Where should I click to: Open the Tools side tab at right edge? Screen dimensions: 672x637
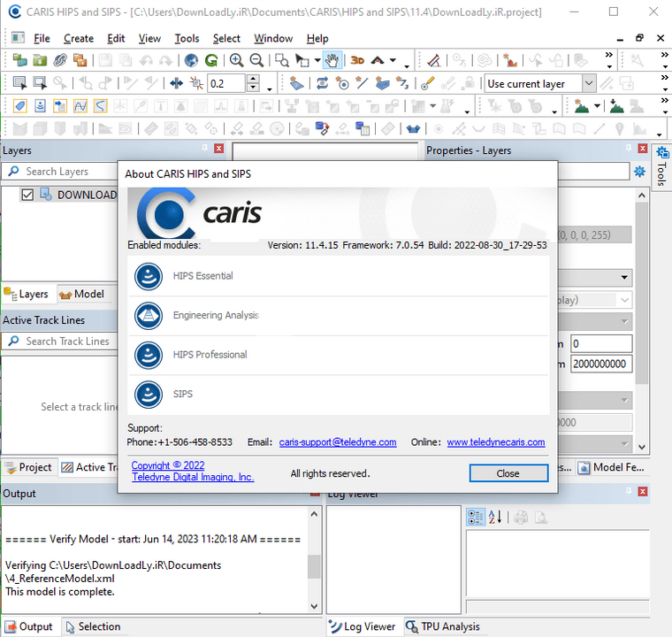click(x=661, y=167)
